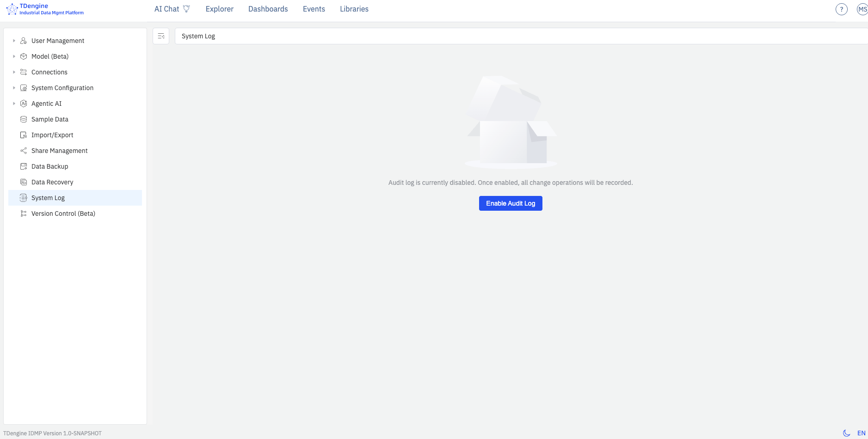Go to the Explorer tab
Viewport: 868px width, 439px height.
coord(220,9)
